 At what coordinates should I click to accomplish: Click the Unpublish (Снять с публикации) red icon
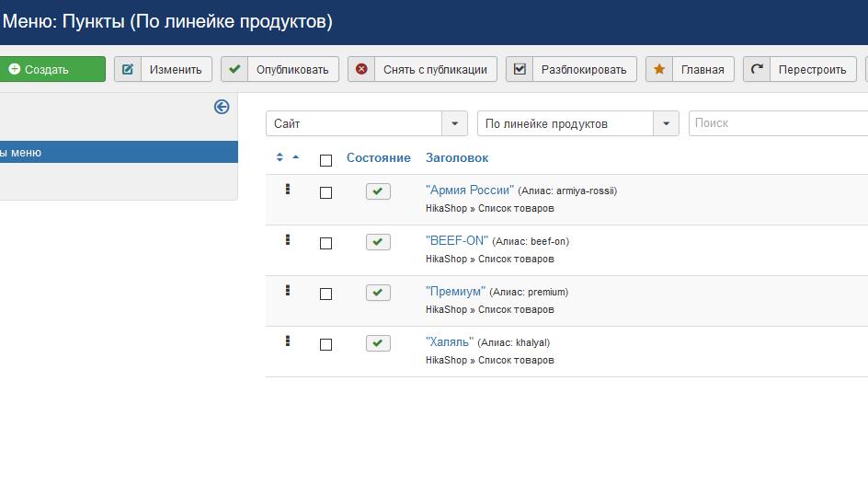[361, 69]
